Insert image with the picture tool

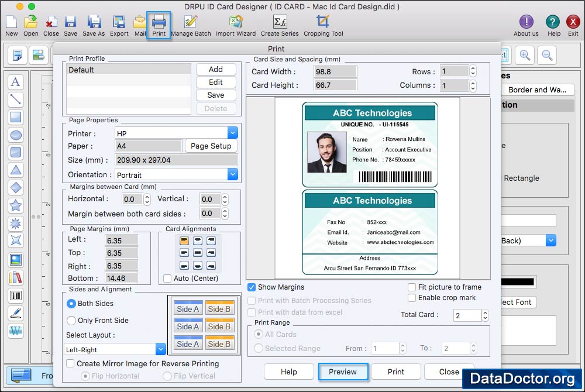(16, 260)
